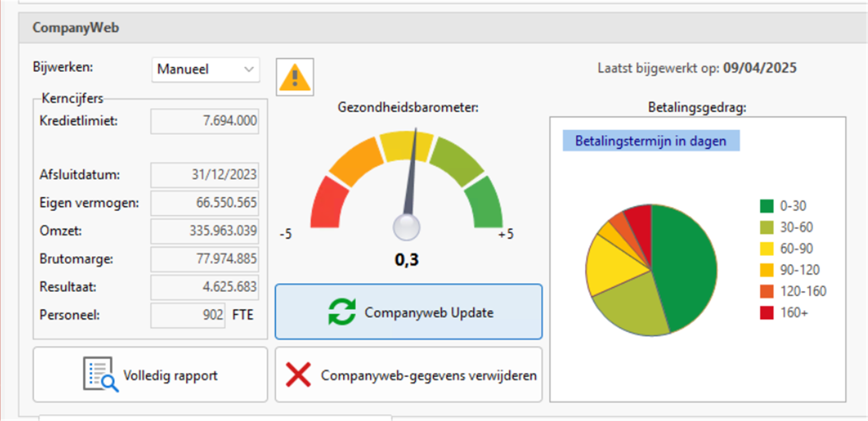Select the Afsluitdatum field
This screenshot has height=421, width=868.
tap(205, 175)
